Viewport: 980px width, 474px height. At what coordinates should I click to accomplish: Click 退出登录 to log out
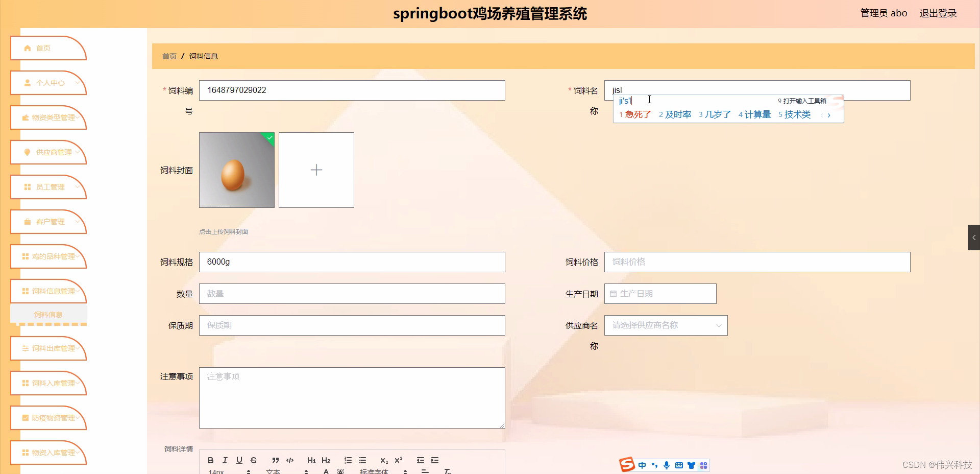coord(938,13)
